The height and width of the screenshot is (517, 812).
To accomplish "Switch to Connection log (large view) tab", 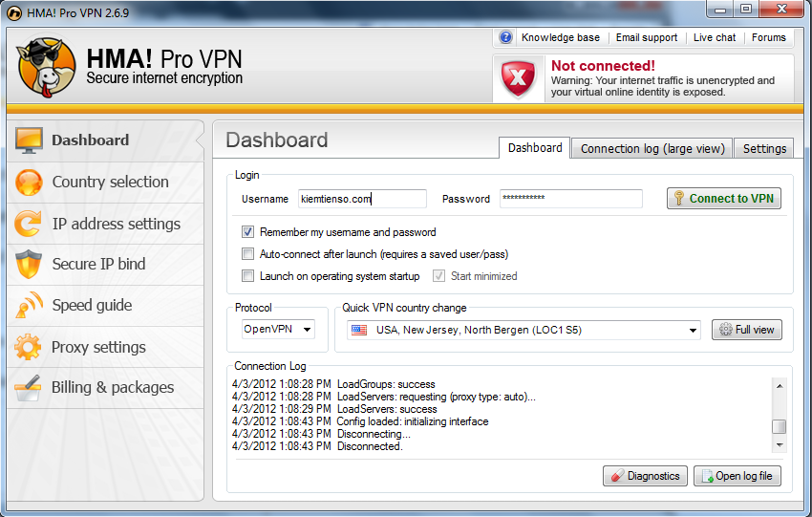I will click(652, 149).
